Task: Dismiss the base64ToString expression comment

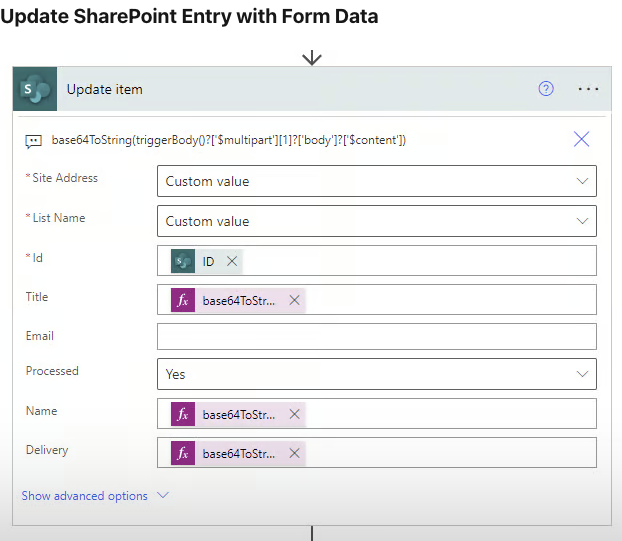Action: click(582, 139)
